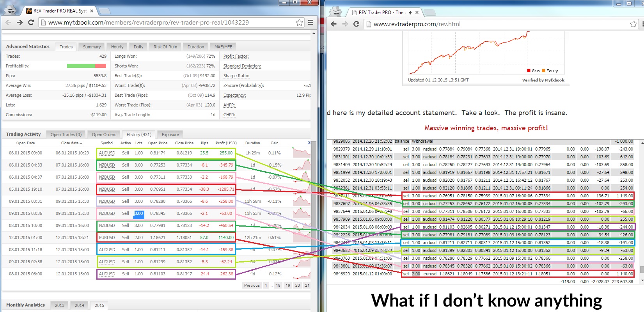Click Expectancy link
Viewport: 644px width, 312px height.
click(x=235, y=95)
